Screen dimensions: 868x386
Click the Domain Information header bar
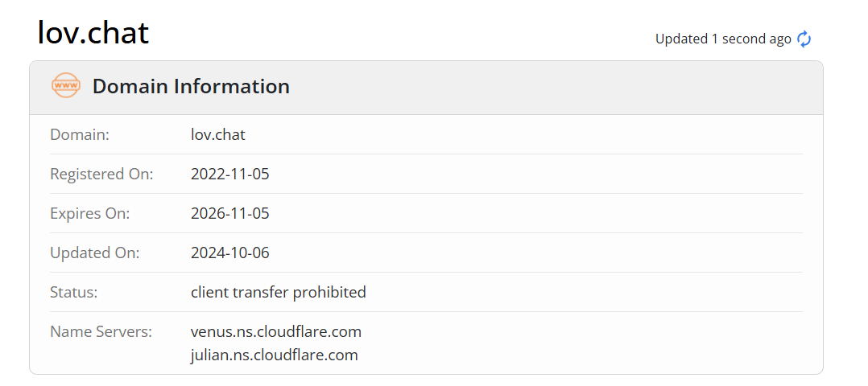(x=426, y=88)
